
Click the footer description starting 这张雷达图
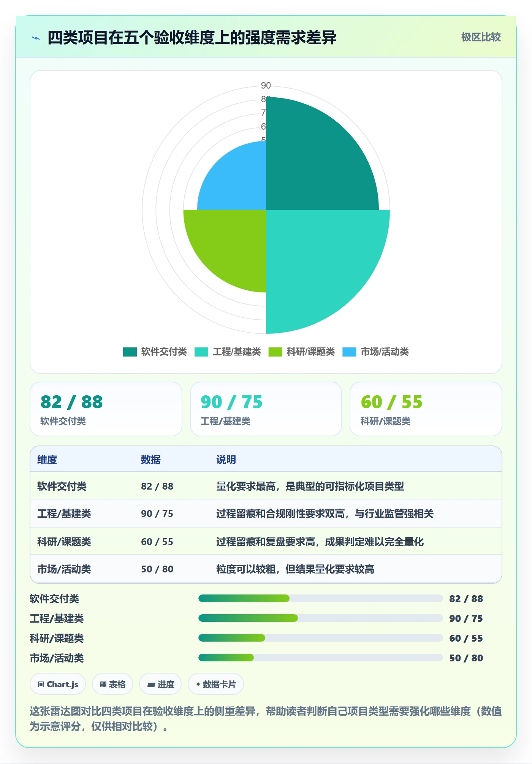(x=266, y=718)
